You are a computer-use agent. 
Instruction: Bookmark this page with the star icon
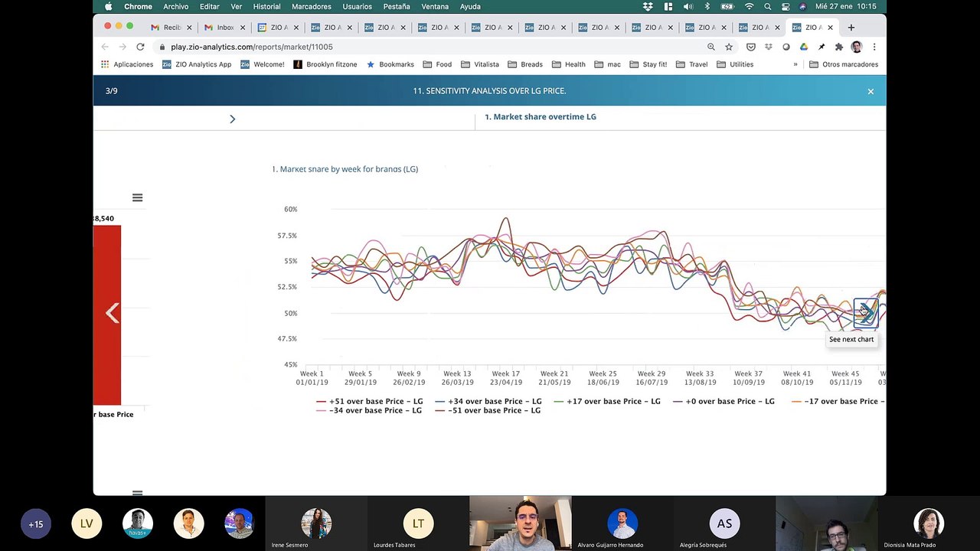coord(729,47)
